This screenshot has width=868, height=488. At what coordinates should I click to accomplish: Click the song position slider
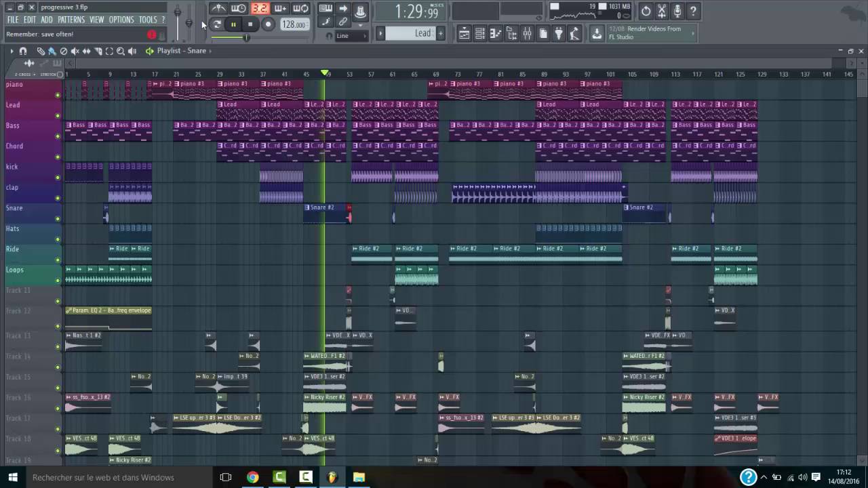point(248,37)
